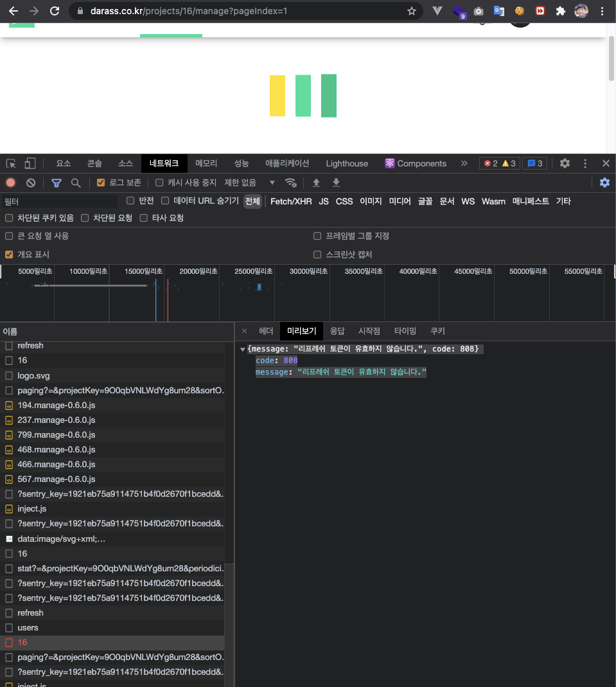Open the Lighthouse tab

(x=348, y=163)
